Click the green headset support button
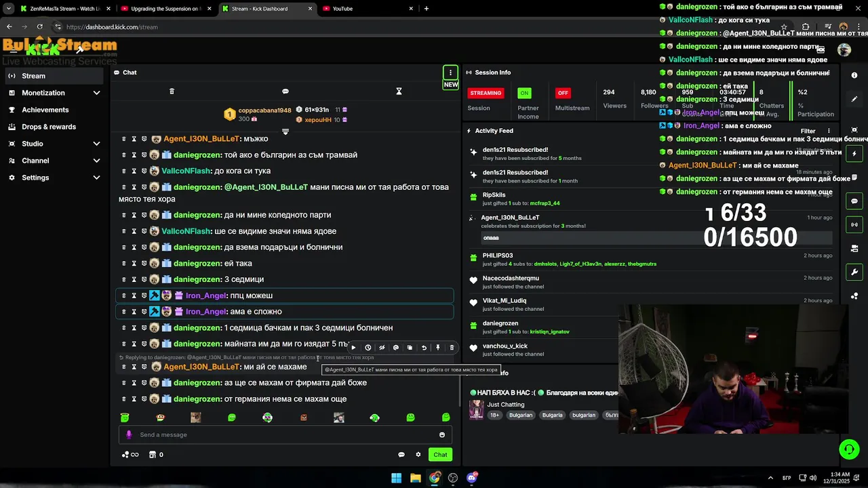Screen dimensions: 868x488 coord(849,449)
